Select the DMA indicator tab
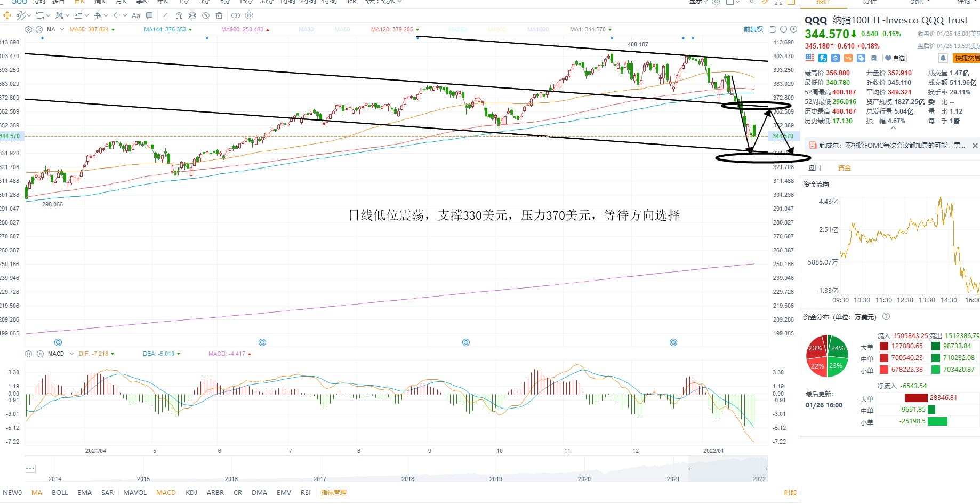The height and width of the screenshot is (504, 980). click(259, 492)
